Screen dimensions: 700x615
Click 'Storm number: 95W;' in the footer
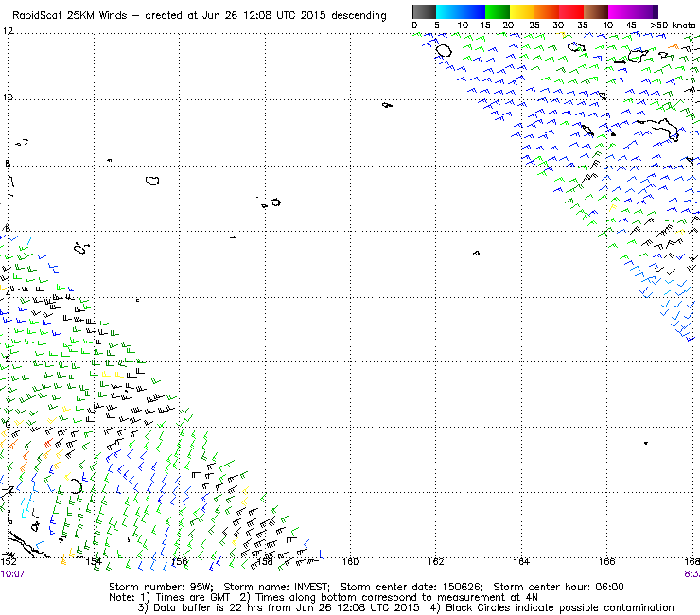tap(161, 587)
